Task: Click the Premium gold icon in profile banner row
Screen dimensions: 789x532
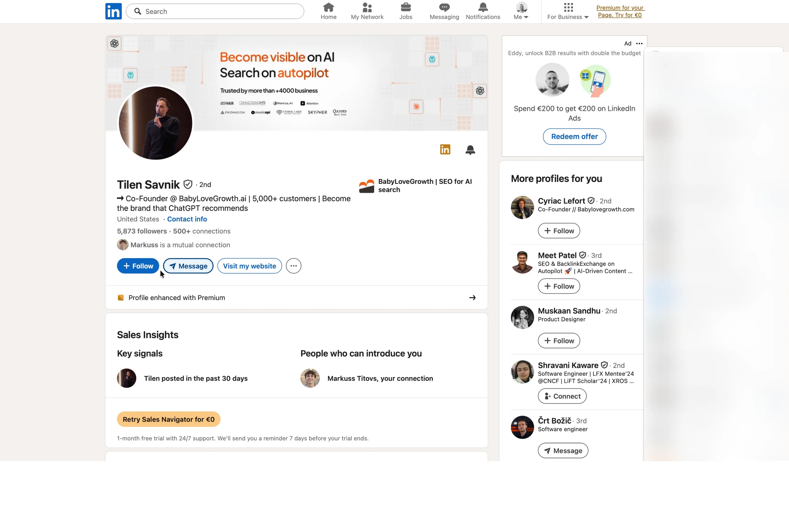Action: (x=121, y=298)
